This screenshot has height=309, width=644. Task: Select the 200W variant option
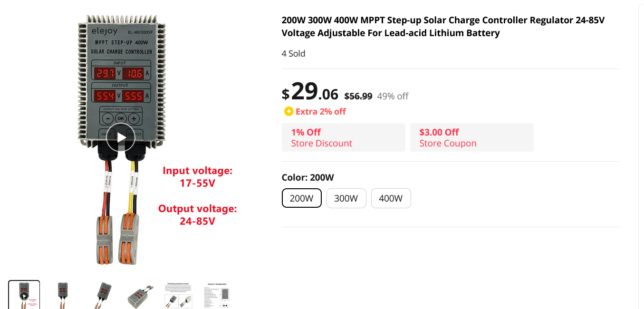click(302, 198)
